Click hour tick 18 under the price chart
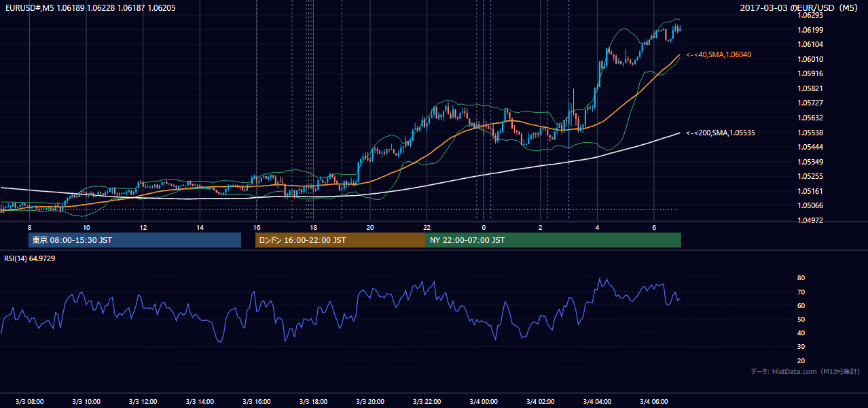 [x=313, y=227]
